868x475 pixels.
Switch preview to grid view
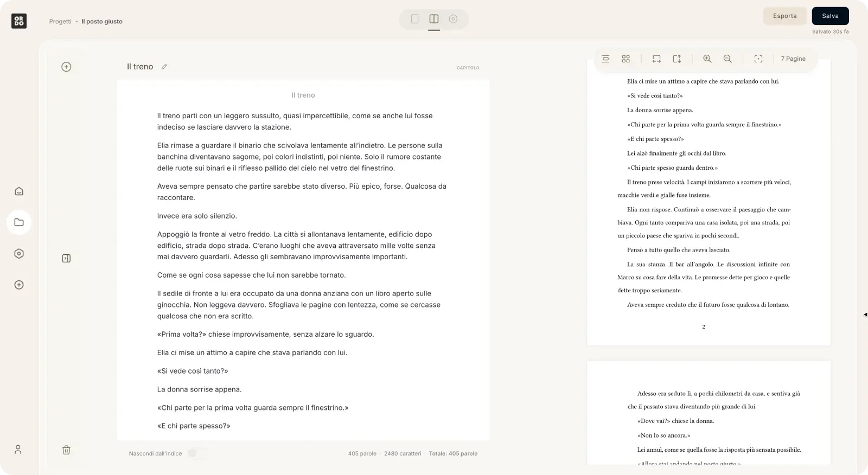[626, 59]
